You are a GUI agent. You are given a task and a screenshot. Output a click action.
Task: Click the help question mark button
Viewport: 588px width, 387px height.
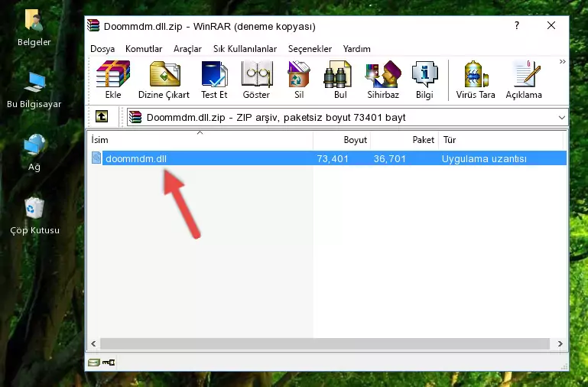click(x=517, y=25)
